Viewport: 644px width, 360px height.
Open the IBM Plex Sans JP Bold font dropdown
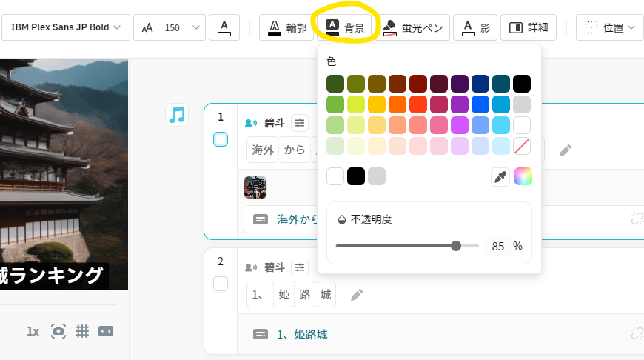(65, 27)
